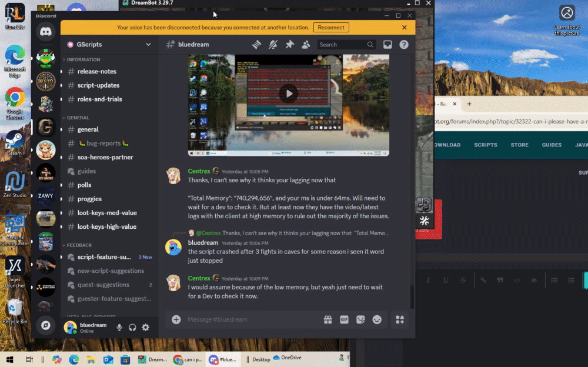
Task: Click the underline button in forum editor
Action: point(446,281)
